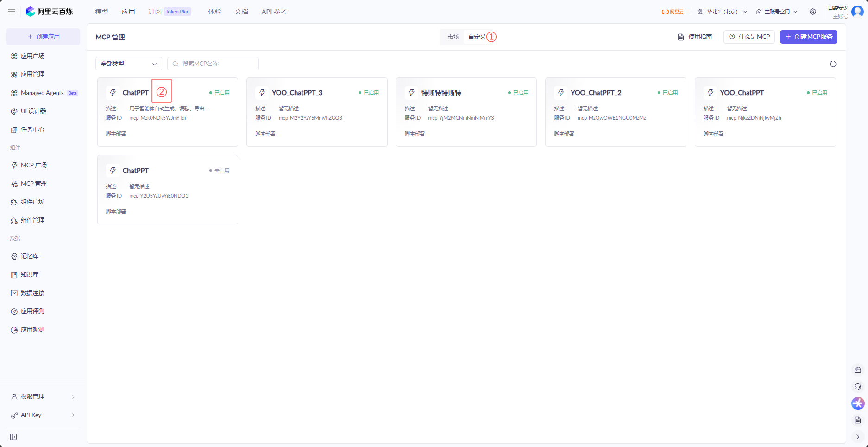Click the 知识库 book icon
The height and width of the screenshot is (447, 868).
click(14, 275)
